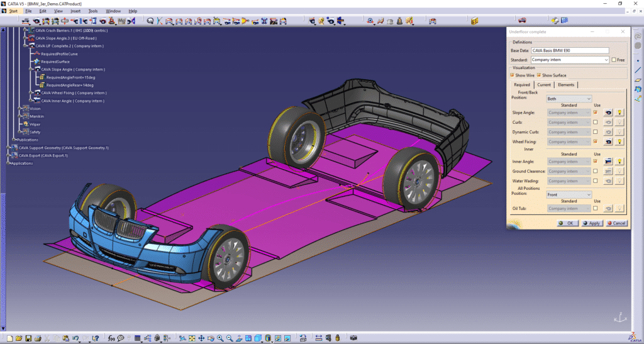Collapse the CAVA Slope Angle (Company intern) node

point(31,69)
